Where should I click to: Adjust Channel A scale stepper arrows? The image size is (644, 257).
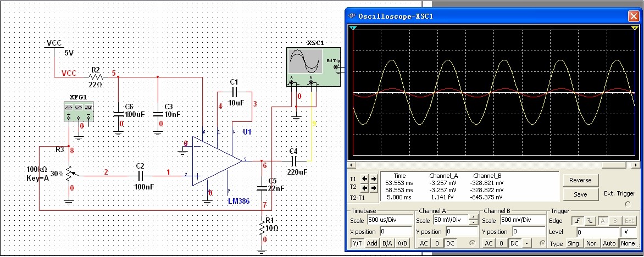(474, 220)
